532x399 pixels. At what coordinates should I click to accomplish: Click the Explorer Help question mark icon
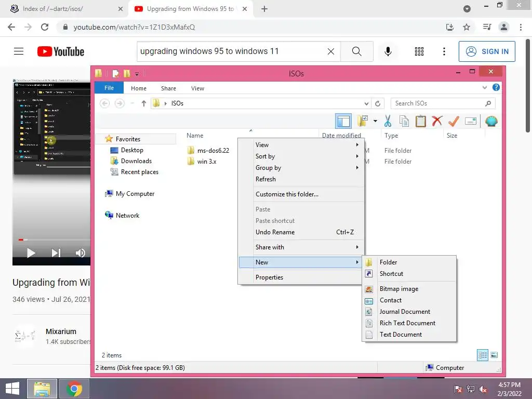pos(496,87)
